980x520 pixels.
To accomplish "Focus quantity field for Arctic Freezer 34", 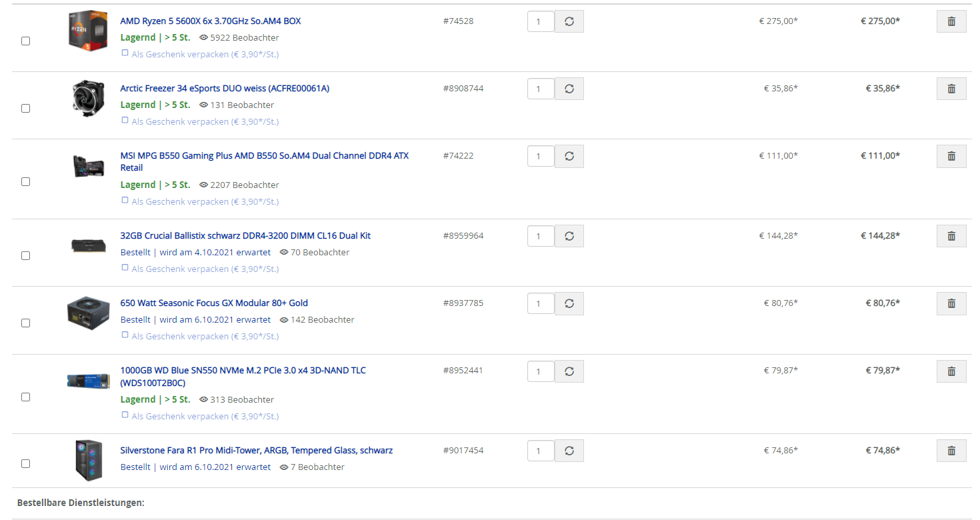I will click(x=541, y=89).
